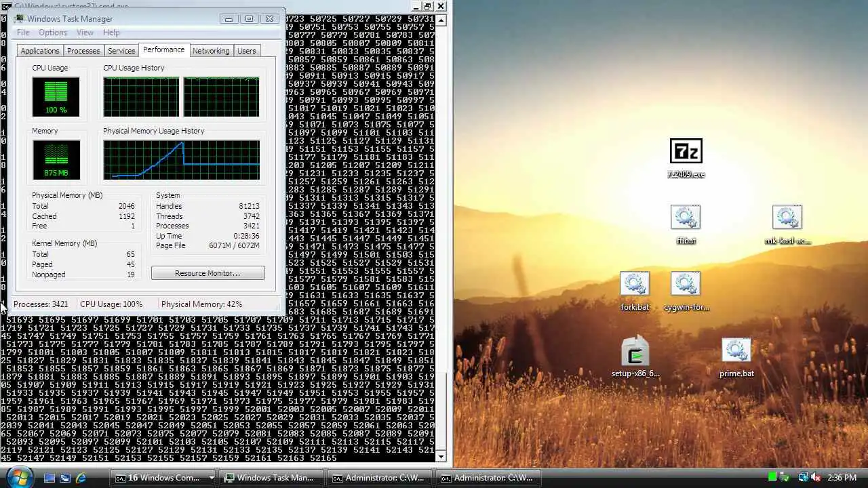This screenshot has height=488, width=868.
Task: Click the muted volume tray icon
Action: click(x=816, y=478)
